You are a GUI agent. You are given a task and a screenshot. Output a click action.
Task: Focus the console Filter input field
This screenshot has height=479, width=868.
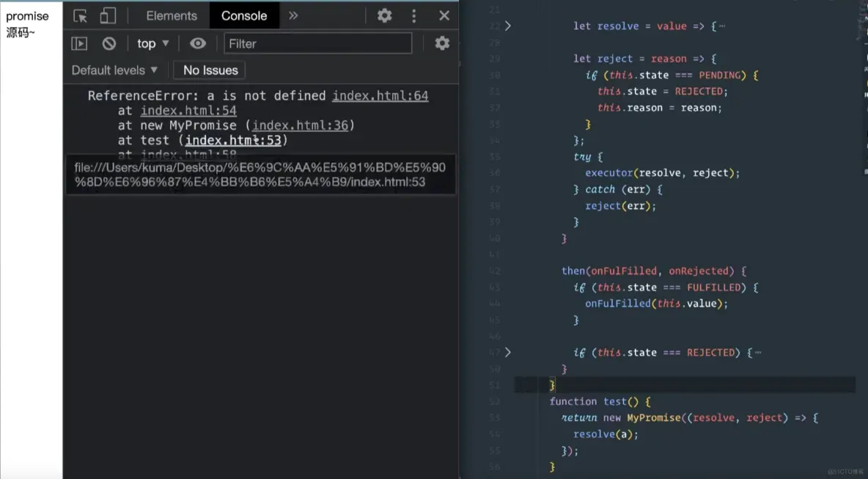317,44
